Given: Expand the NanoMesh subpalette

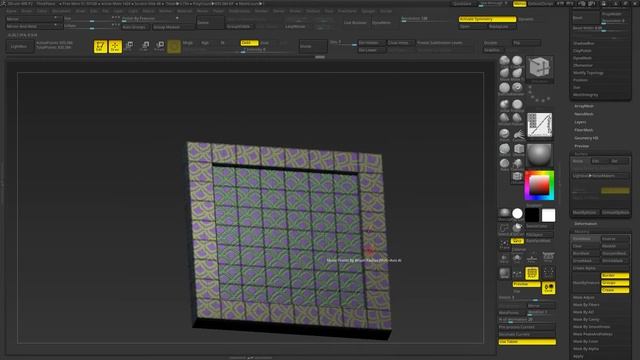Looking at the screenshot, I should tap(584, 114).
